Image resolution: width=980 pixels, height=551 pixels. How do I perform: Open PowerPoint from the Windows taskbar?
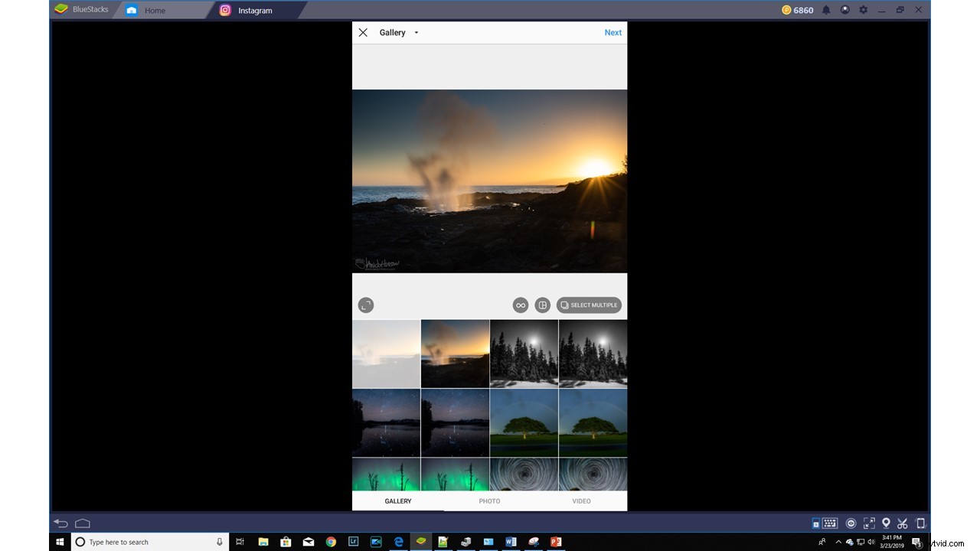click(555, 542)
